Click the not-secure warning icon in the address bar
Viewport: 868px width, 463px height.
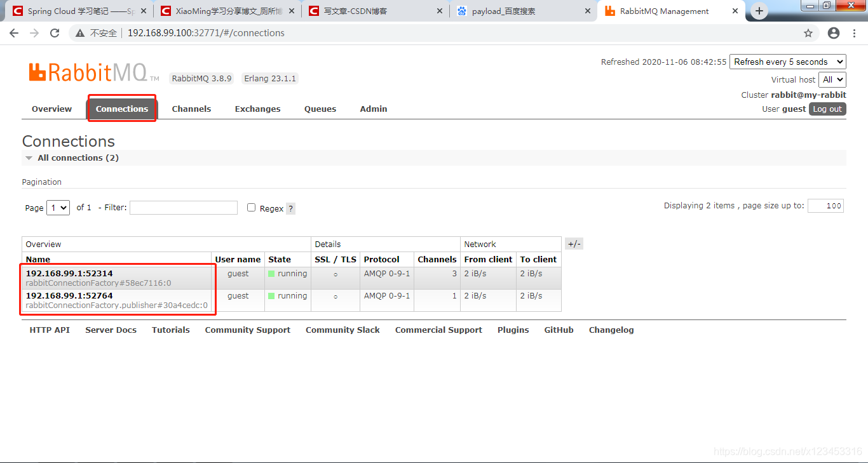click(81, 33)
